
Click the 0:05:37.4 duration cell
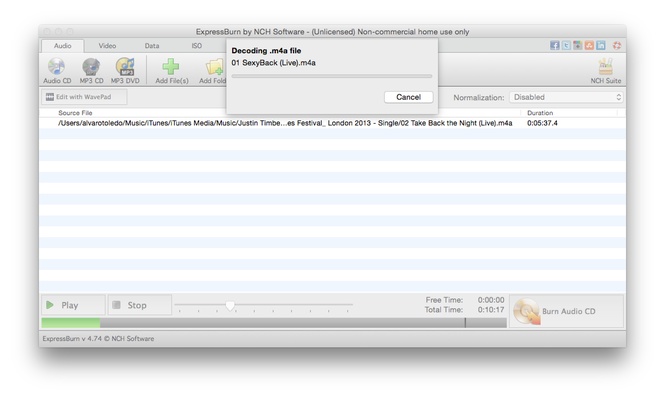point(542,123)
